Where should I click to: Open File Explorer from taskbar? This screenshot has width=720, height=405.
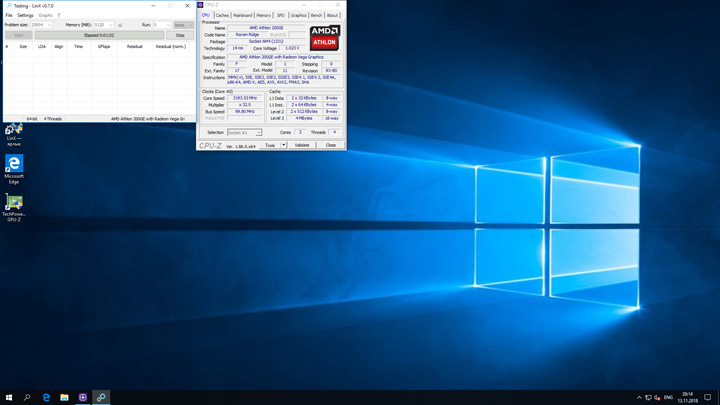(64, 397)
